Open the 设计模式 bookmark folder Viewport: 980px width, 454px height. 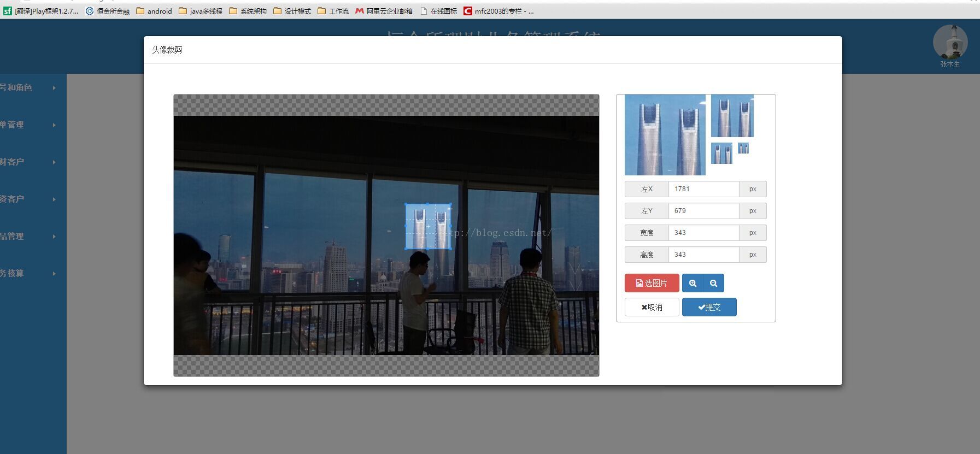292,11
